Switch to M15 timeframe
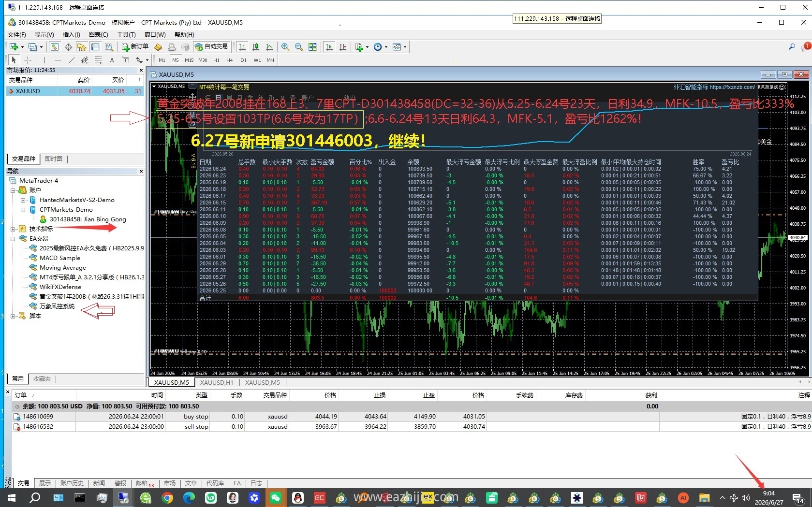 189,60
